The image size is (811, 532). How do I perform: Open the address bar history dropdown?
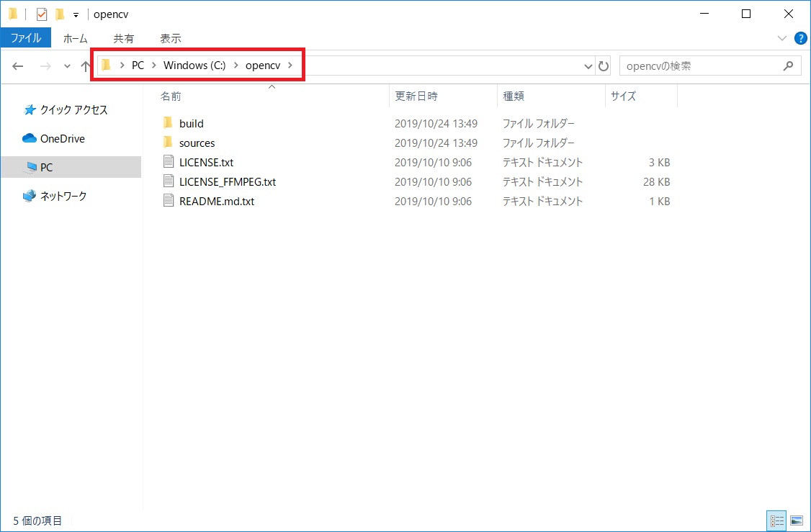pos(588,66)
